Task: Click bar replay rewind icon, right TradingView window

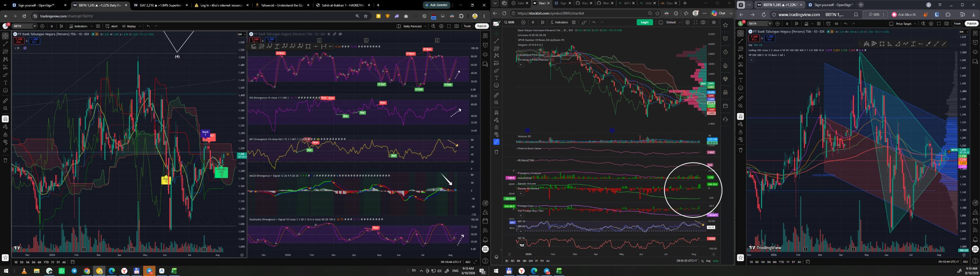Action: tap(836, 23)
